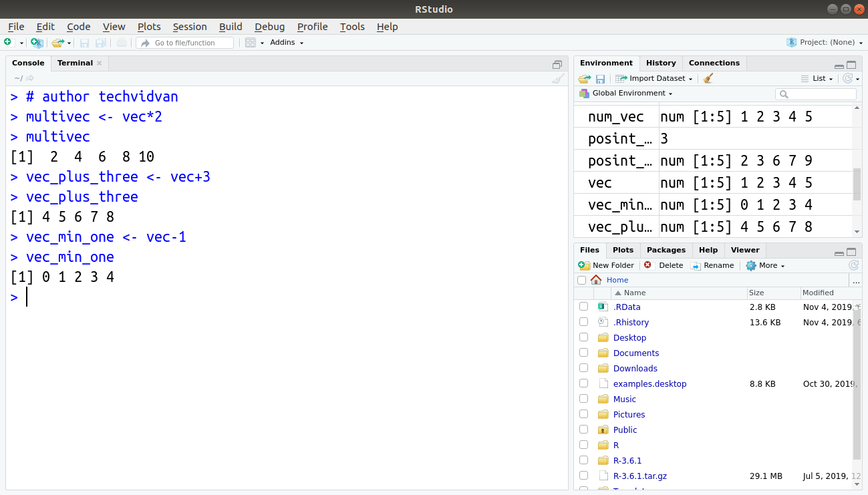868x495 pixels.
Task: Check the Documents folder checkbox
Action: [583, 353]
